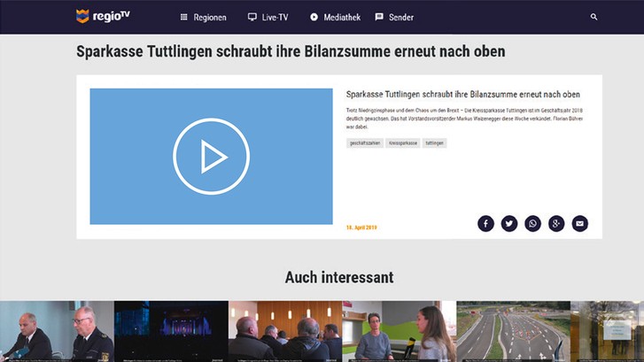This screenshot has width=644, height=362.
Task: Open the dark concert stage thumbnail
Action: (171, 331)
